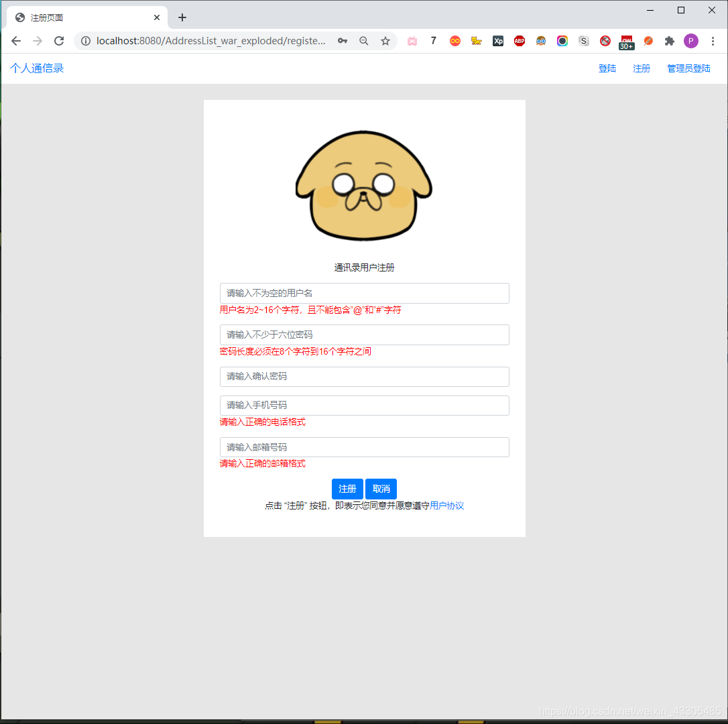Select the 注册页面 browser tab
Image resolution: width=728 pixels, height=724 pixels.
(x=87, y=17)
